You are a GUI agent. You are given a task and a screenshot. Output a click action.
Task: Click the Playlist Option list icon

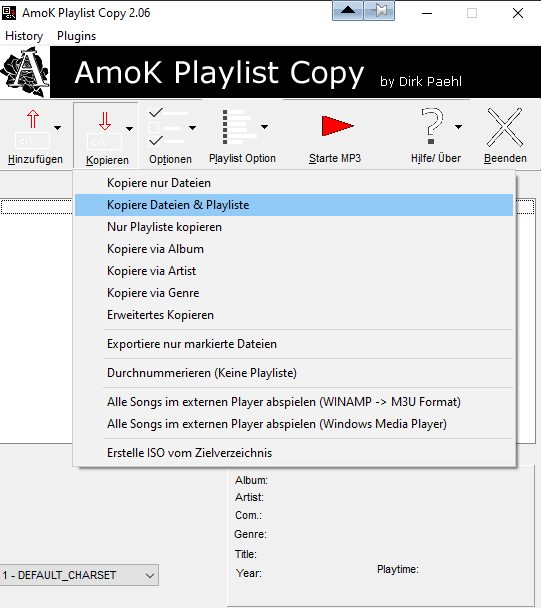click(239, 127)
